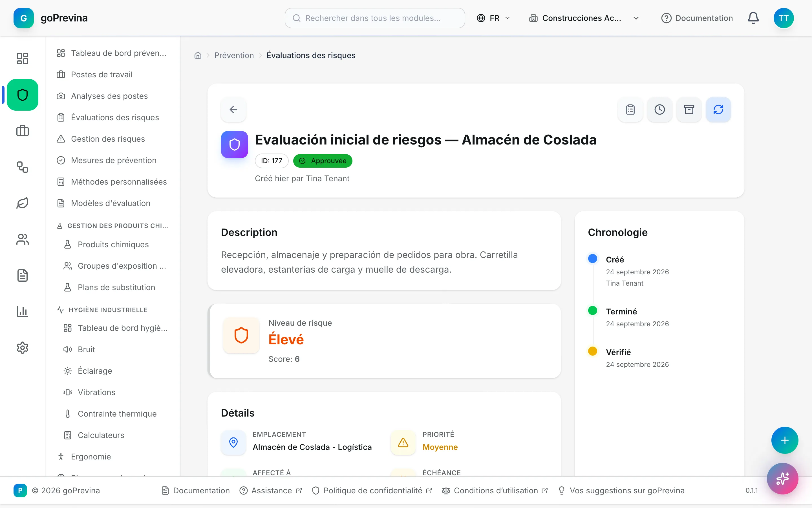Open Bruit menu item
The image size is (812, 508).
(116, 349)
